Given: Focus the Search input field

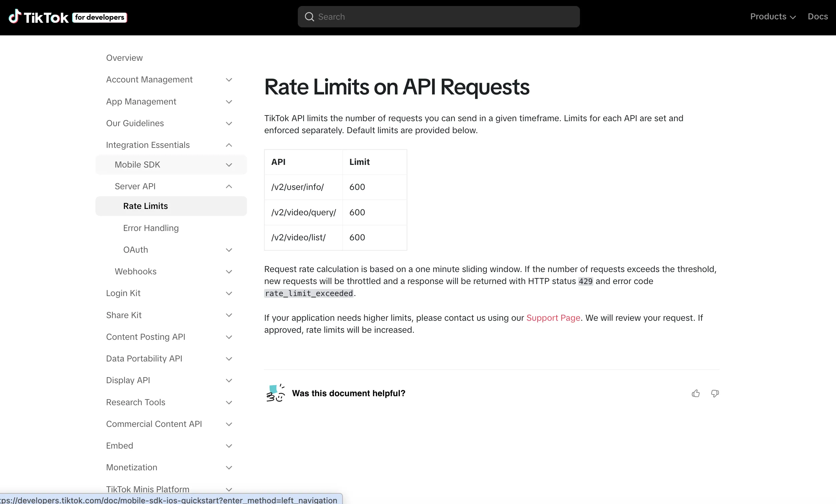Looking at the screenshot, I should pos(438,17).
